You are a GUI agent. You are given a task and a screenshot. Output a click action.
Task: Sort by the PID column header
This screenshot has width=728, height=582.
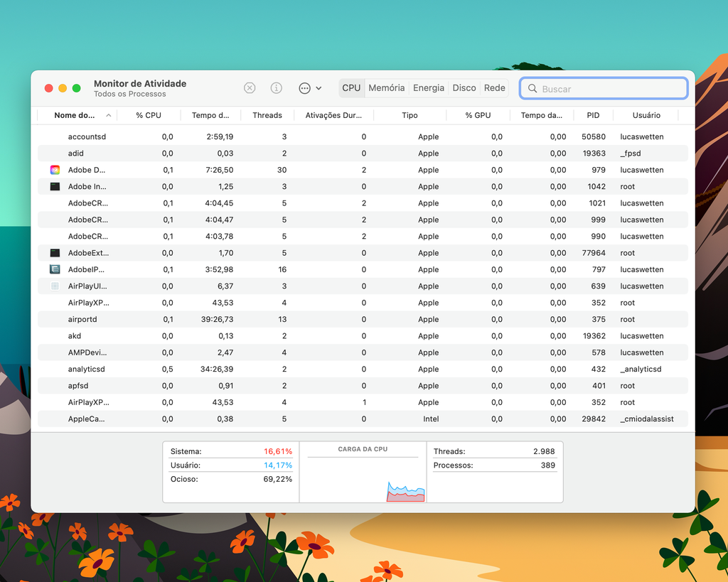pos(593,115)
